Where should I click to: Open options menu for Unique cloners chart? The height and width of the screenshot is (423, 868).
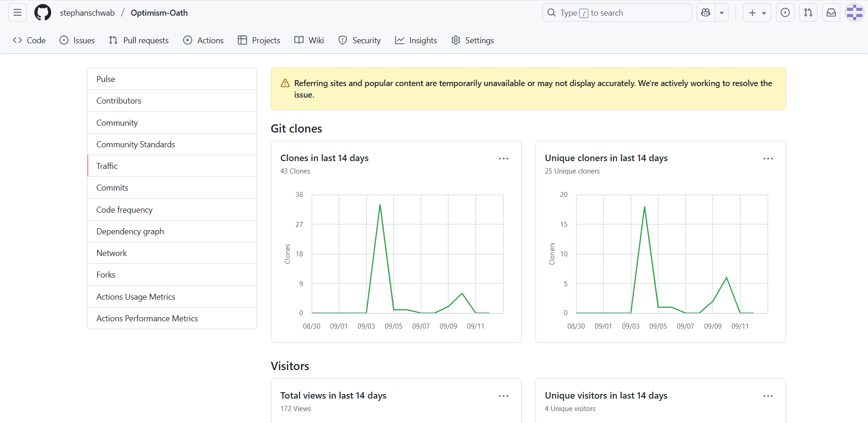(x=768, y=158)
